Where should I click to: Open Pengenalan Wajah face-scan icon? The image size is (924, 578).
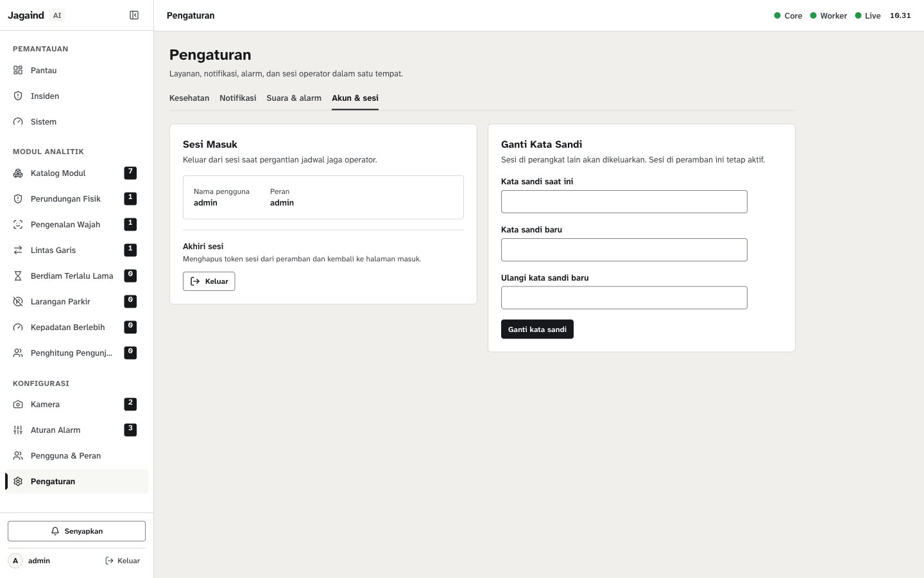[x=18, y=224]
